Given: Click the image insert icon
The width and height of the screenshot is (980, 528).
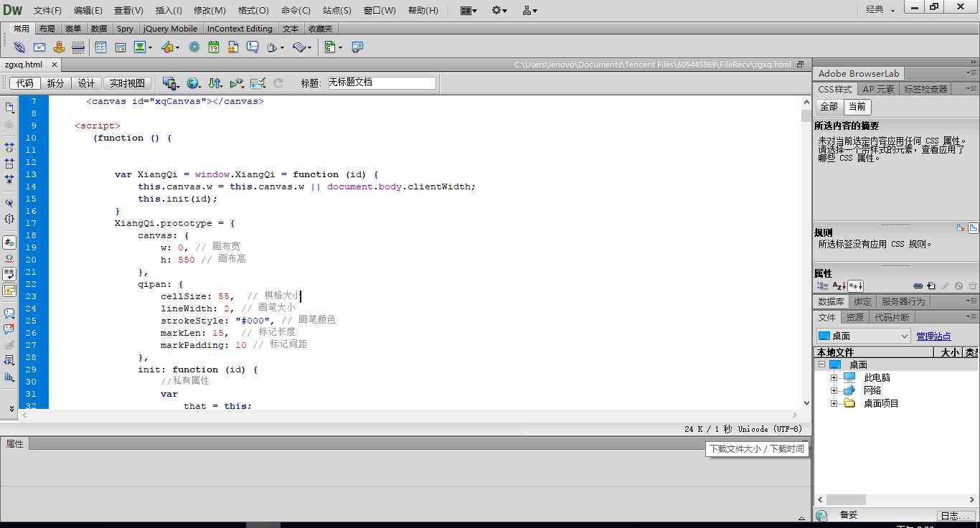Looking at the screenshot, I should (139, 47).
